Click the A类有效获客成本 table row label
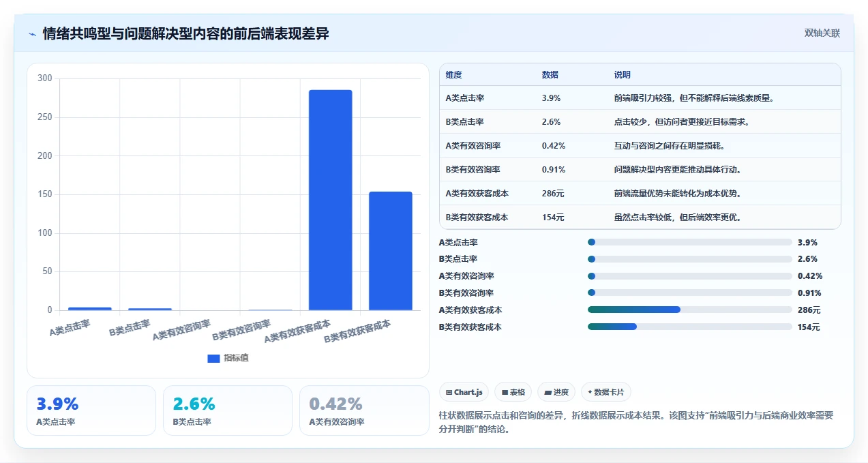 477,194
